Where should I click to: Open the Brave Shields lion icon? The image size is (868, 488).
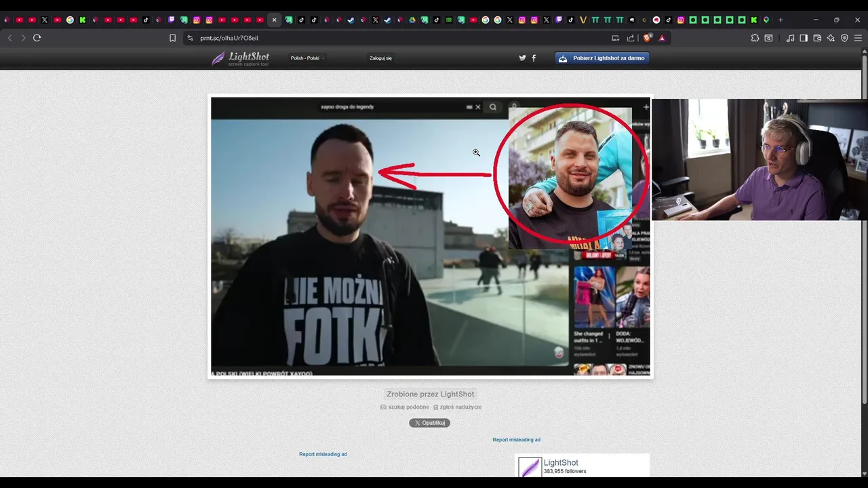[647, 38]
